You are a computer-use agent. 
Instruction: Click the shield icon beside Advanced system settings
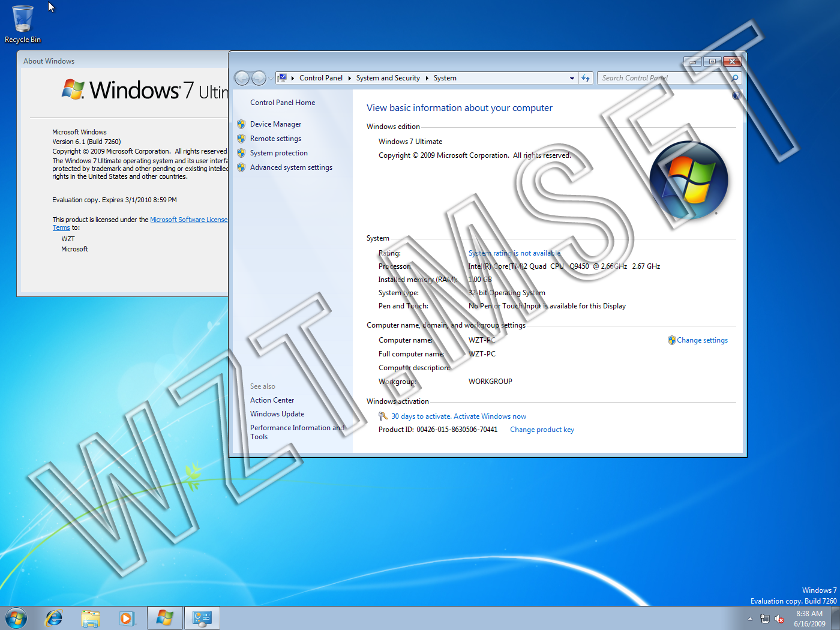point(241,167)
